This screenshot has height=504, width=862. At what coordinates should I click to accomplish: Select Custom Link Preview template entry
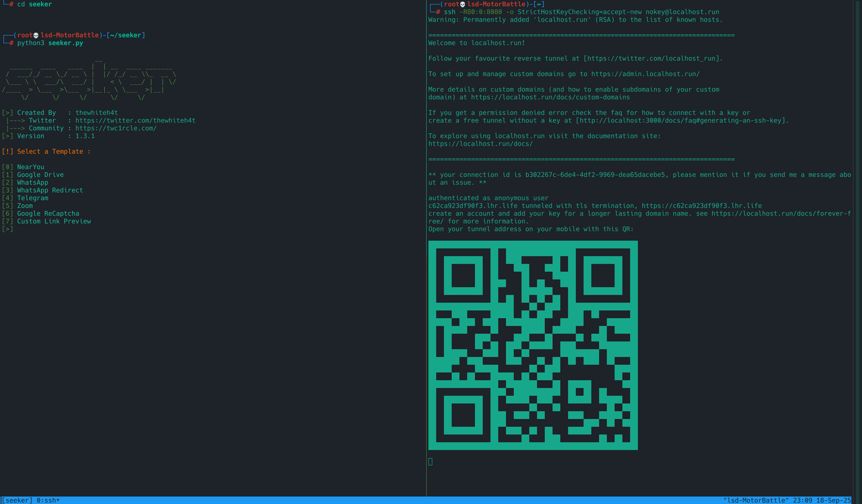click(54, 221)
